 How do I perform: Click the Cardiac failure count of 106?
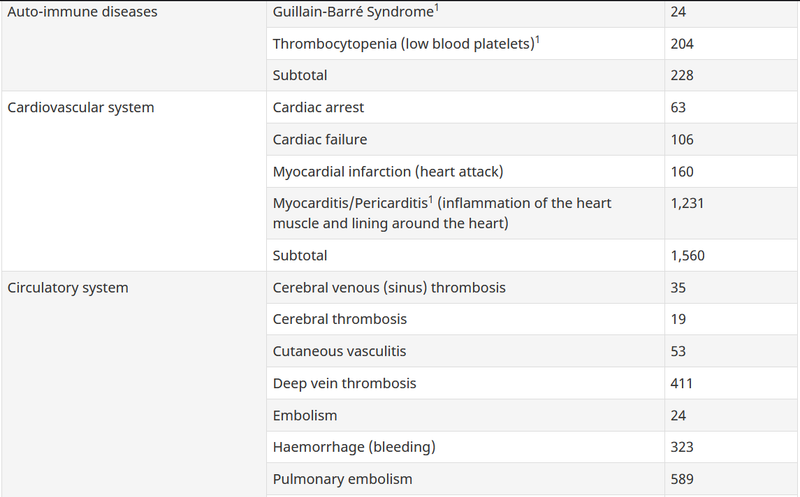pyautogui.click(x=683, y=139)
